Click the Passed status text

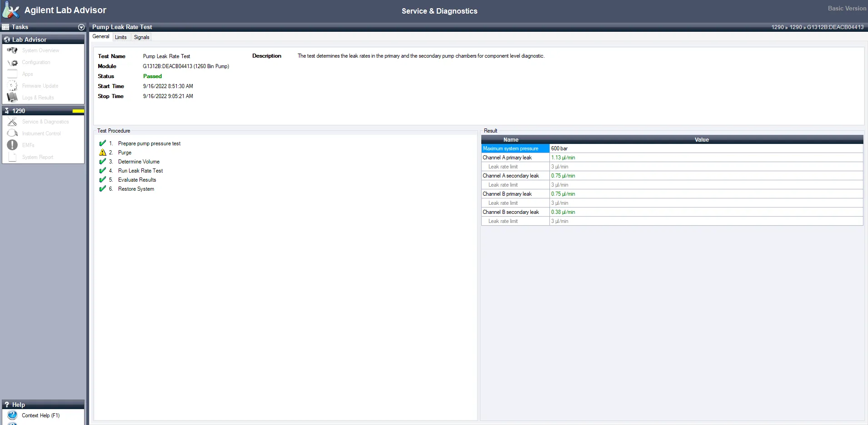[x=152, y=76]
